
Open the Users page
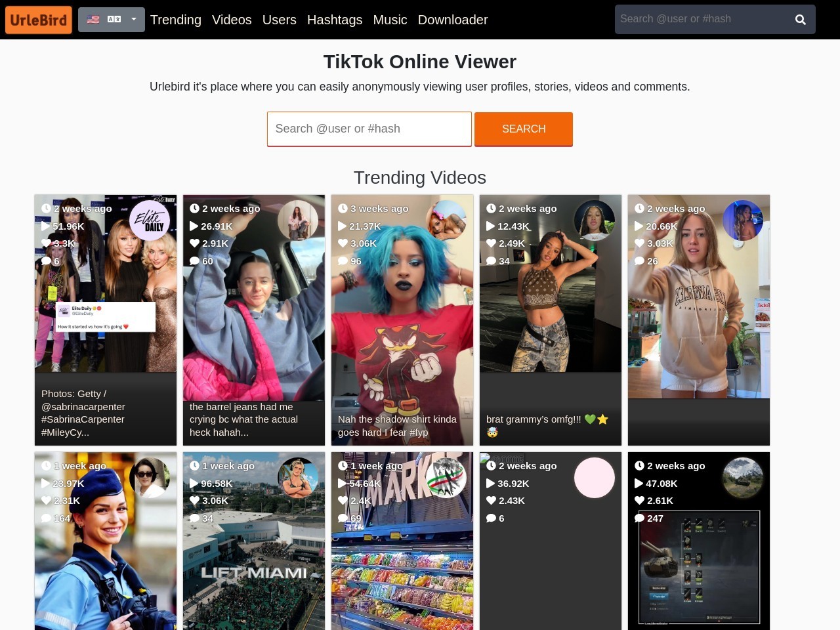point(280,20)
